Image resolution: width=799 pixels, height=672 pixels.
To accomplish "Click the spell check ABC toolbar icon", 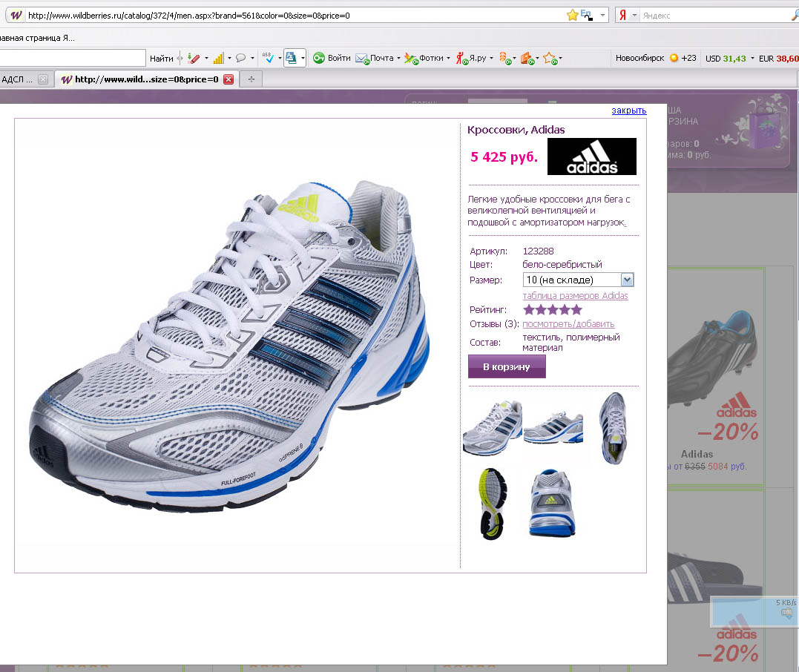I will (x=268, y=58).
